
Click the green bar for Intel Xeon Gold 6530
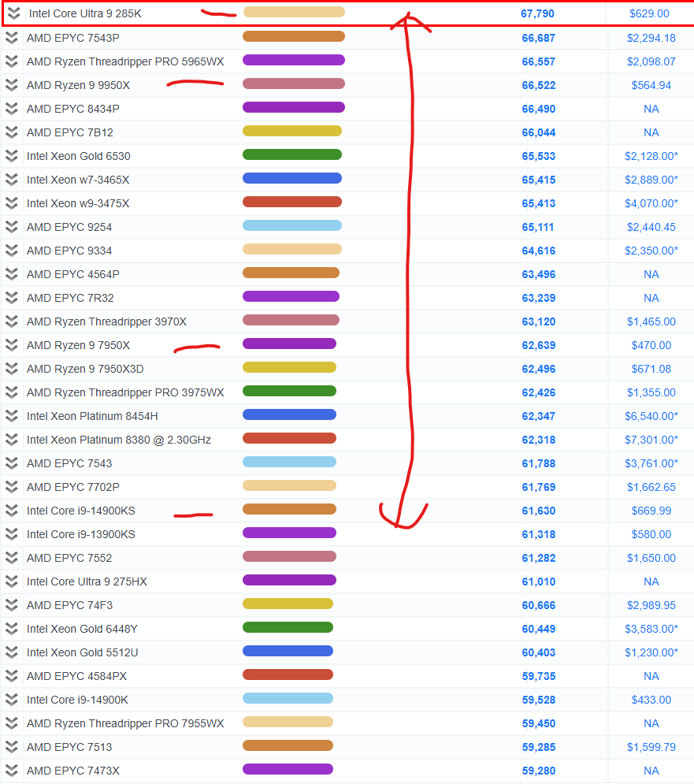tap(292, 154)
